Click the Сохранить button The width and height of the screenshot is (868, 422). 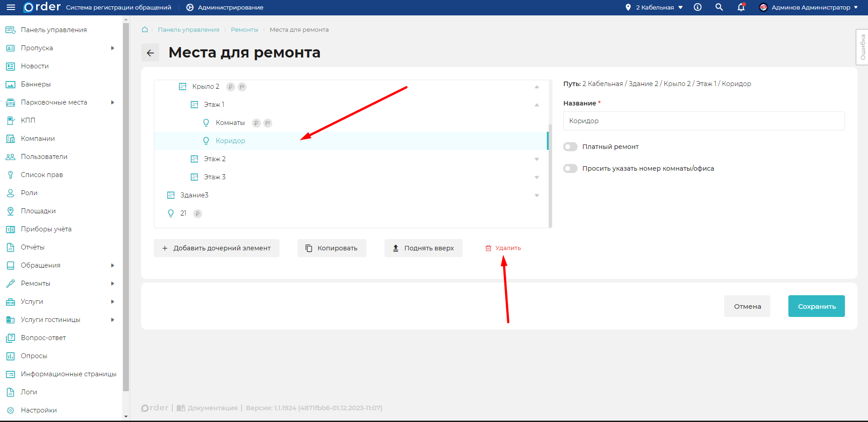[x=816, y=306]
